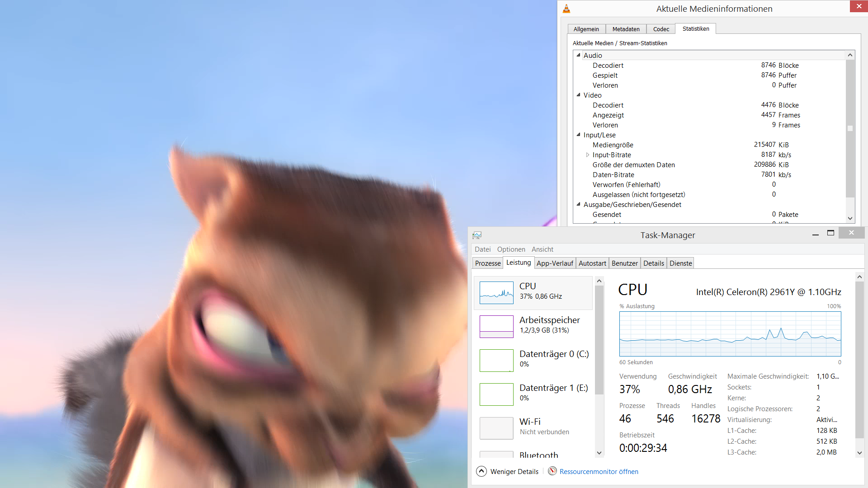This screenshot has width=868, height=488.
Task: Expand the Input-Bitrate row
Action: point(587,155)
